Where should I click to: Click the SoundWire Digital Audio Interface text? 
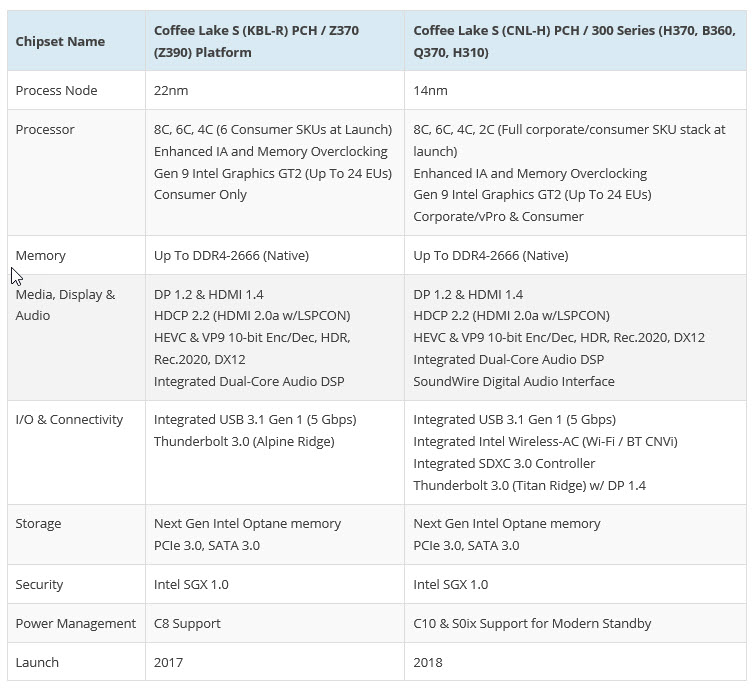coord(514,381)
